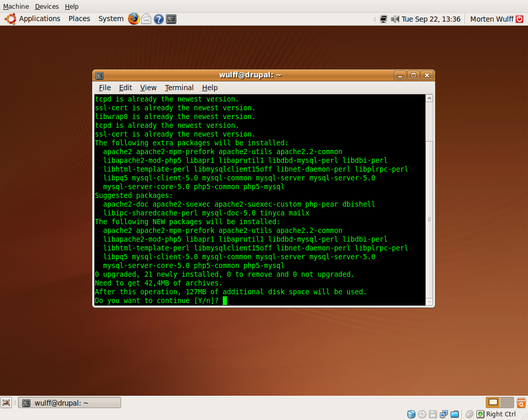The image size is (528, 420).
Task: Click the terminal scrollbar up arrow
Action: (429, 98)
